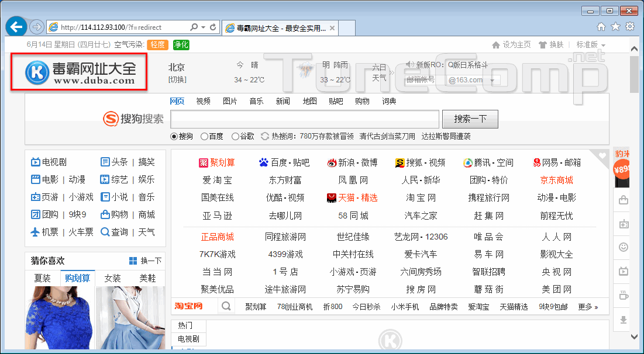The height and width of the screenshot is (354, 644).
Task: Select the 网页 search tab
Action: click(177, 101)
